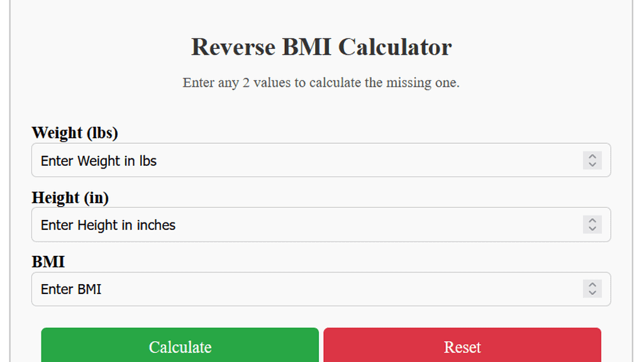This screenshot has width=644, height=362.
Task: Click the Weight field stepper up arrow
Action: tap(592, 157)
